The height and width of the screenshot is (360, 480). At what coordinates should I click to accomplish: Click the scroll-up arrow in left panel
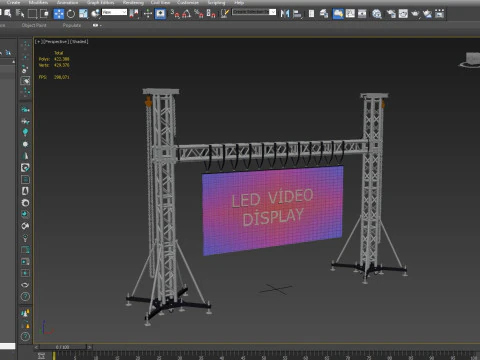[x=13, y=62]
